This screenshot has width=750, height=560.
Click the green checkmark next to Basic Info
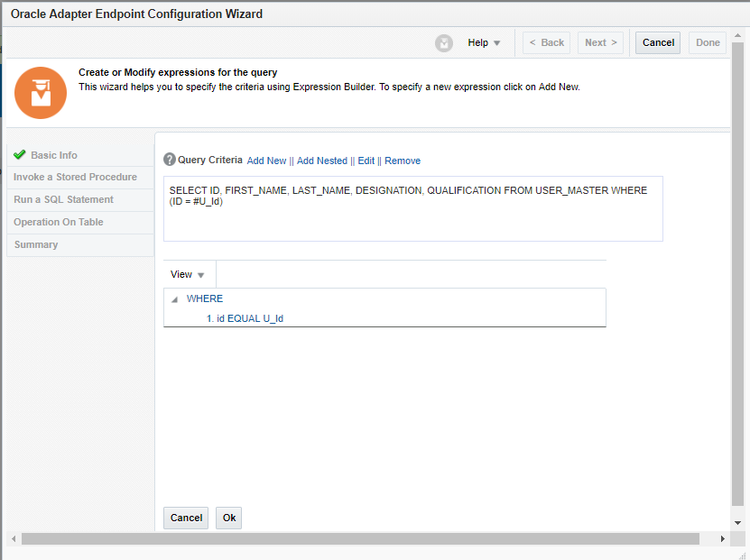point(20,154)
